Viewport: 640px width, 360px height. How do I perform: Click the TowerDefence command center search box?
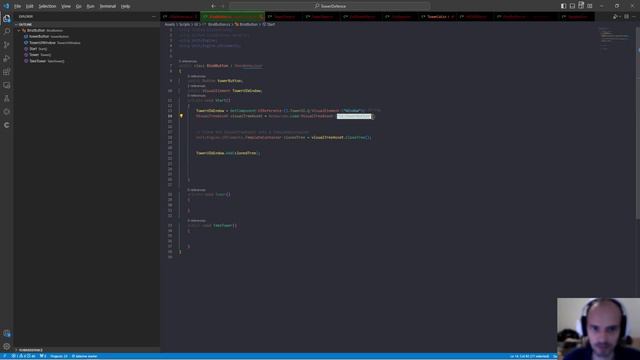pos(330,6)
